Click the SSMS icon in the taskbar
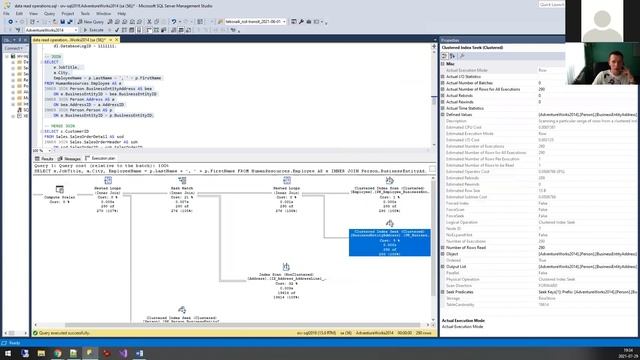Screen dimensions: 640x360 [90, 353]
